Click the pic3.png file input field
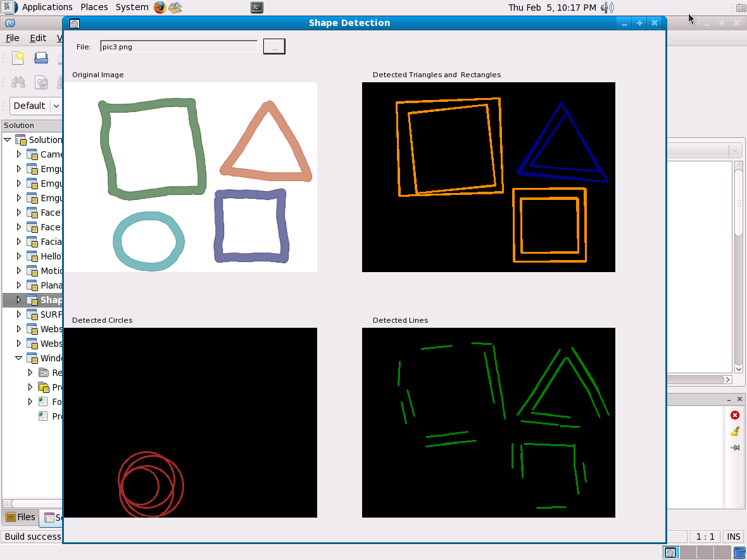The image size is (747, 560). (179, 47)
